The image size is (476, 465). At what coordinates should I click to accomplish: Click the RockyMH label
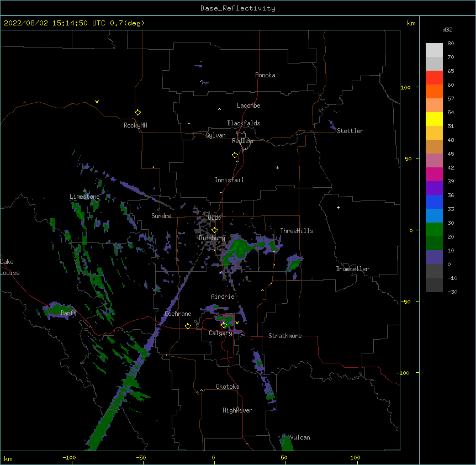(135, 125)
